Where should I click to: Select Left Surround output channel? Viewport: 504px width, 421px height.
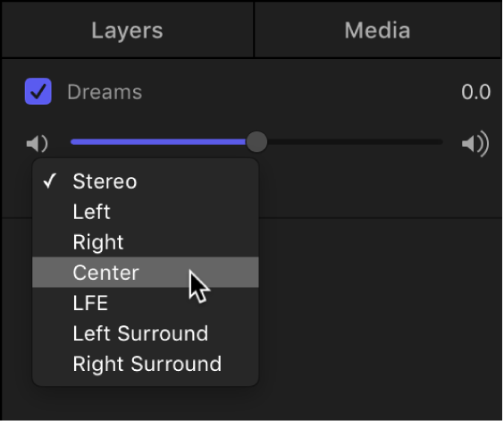146,333
